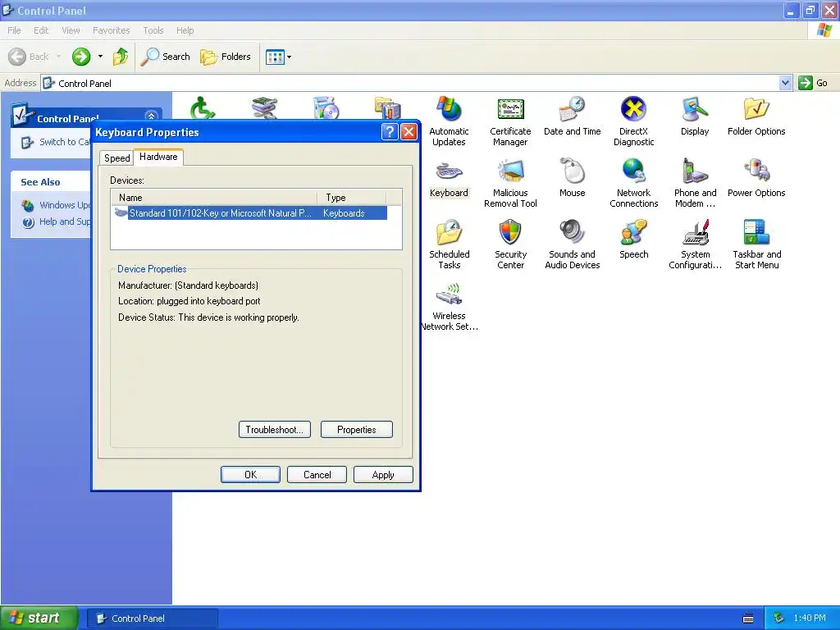Click the Go button next to address bar
The image size is (840, 630).
point(813,83)
